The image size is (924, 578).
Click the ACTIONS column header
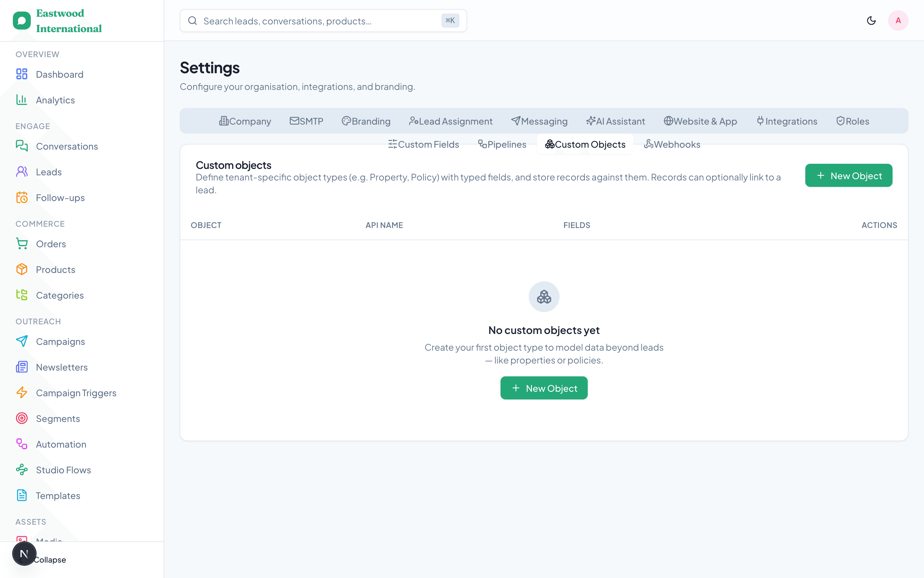click(879, 225)
